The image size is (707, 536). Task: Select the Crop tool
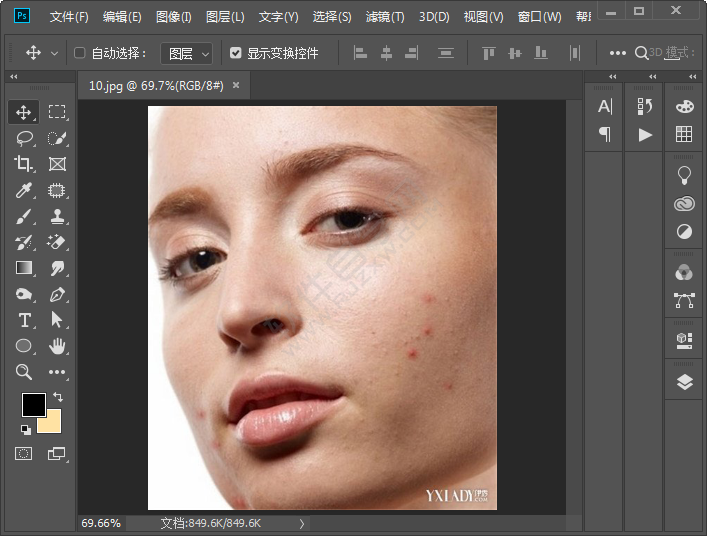click(25, 164)
